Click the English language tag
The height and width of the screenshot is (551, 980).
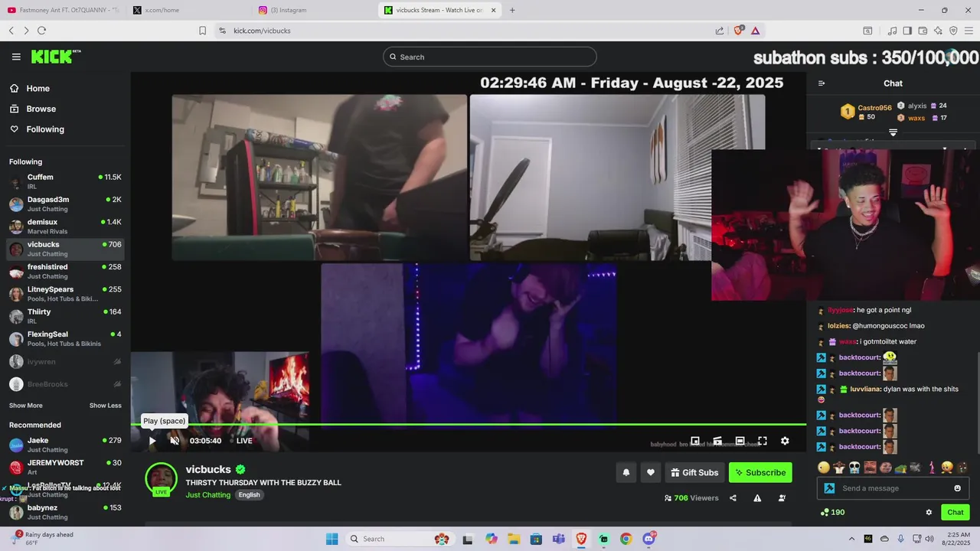[x=249, y=495]
